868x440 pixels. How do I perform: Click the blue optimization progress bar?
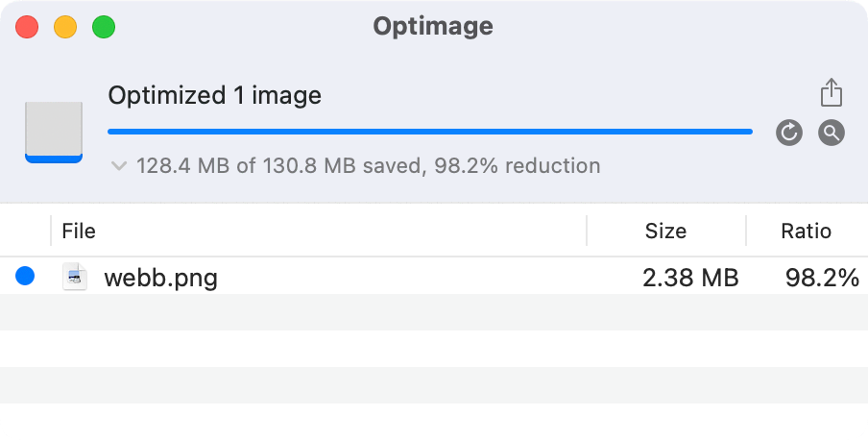(x=429, y=132)
